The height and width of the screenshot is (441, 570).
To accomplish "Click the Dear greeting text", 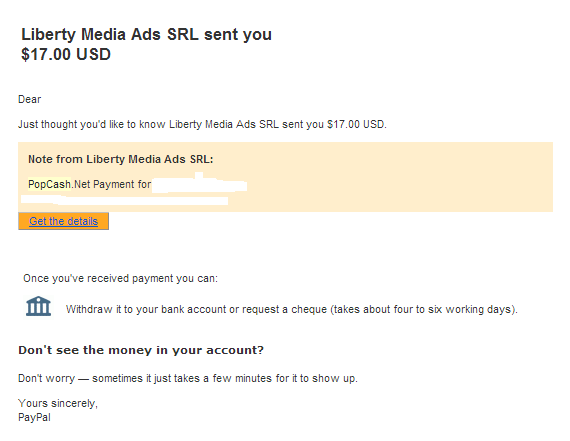I will 30,99.
